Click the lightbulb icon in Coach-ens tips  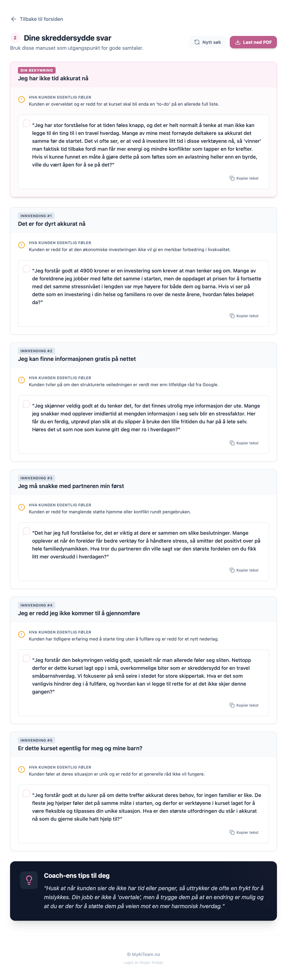29,880
